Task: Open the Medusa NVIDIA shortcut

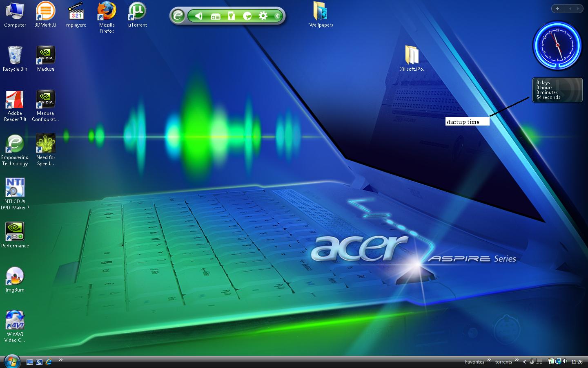Action: click(x=45, y=59)
